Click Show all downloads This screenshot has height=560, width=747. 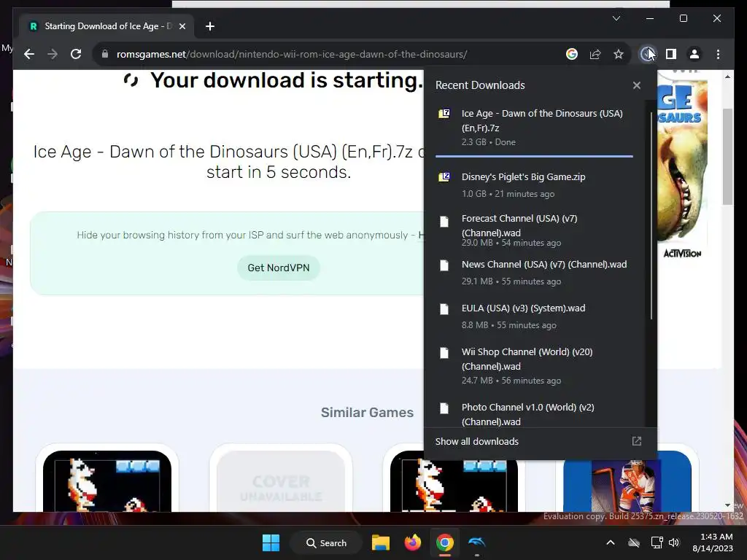click(x=477, y=441)
